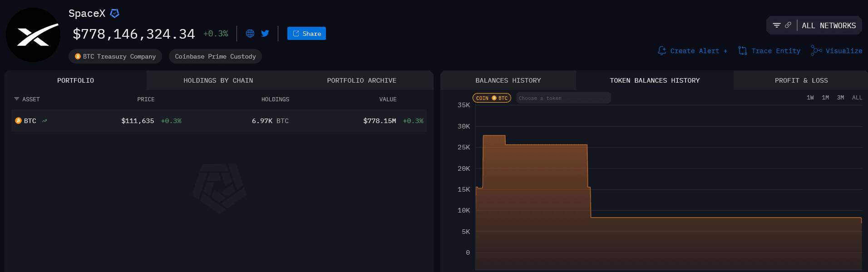Click the $778,146,324.34 total balance
The width and height of the screenshot is (868, 272).
click(x=134, y=34)
